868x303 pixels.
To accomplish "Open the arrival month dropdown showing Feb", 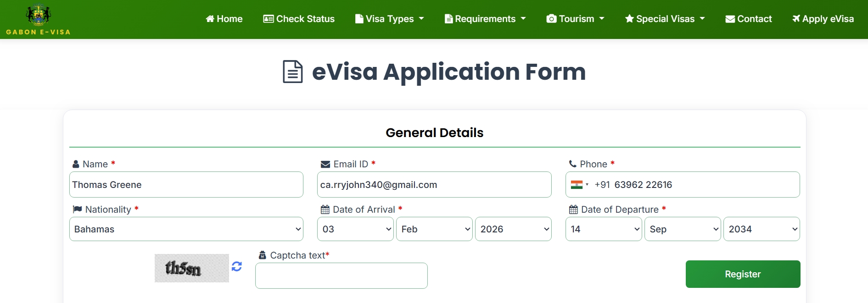I will [x=434, y=229].
